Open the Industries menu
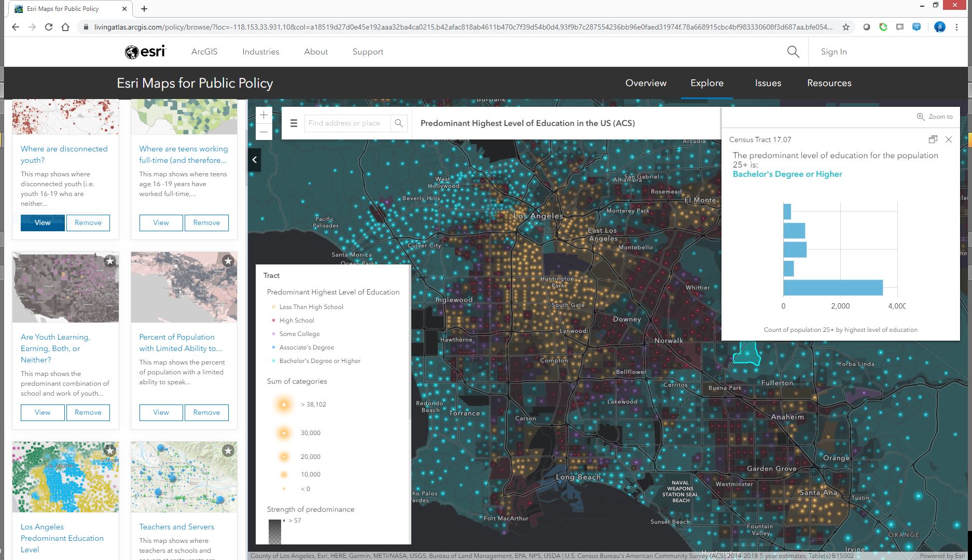The image size is (972, 560). pyautogui.click(x=261, y=51)
